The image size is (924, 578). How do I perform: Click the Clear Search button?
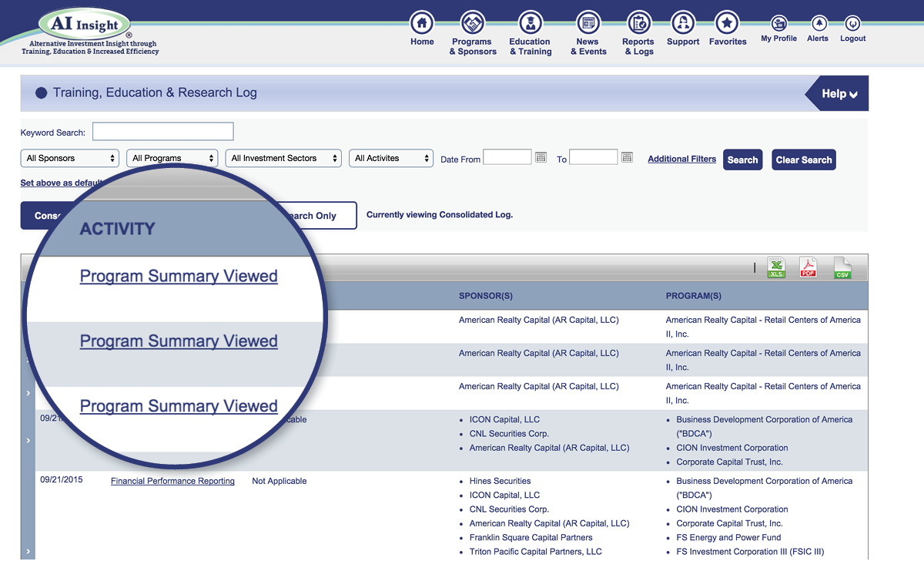click(x=804, y=160)
